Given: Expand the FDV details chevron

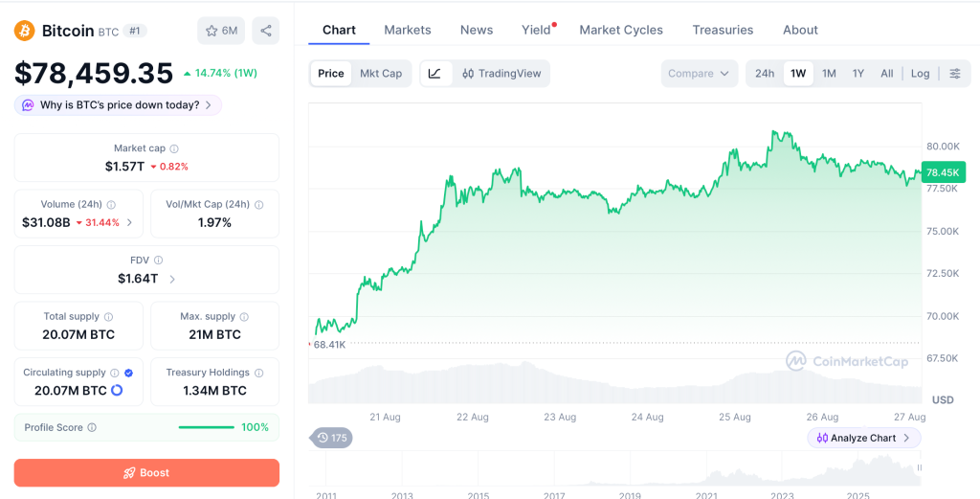Looking at the screenshot, I should click(172, 279).
